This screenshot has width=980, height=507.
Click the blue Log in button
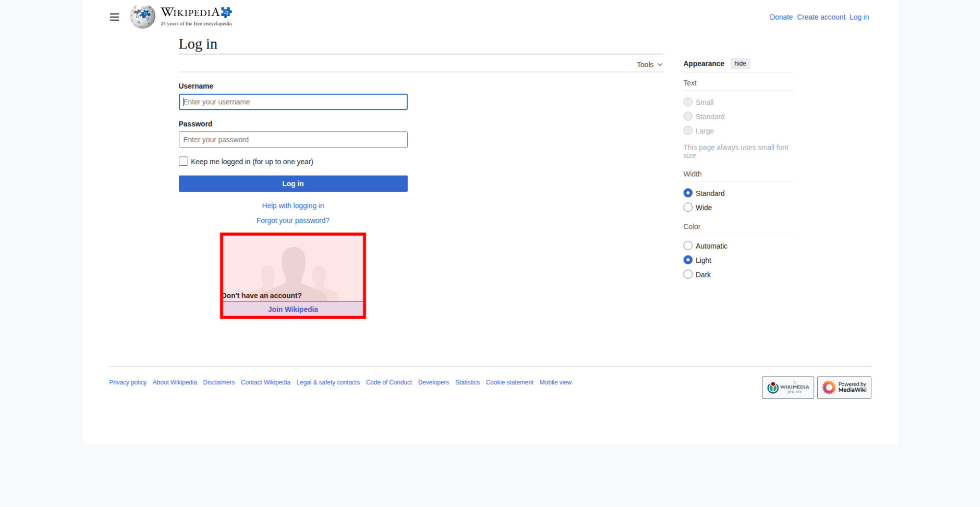(293, 183)
